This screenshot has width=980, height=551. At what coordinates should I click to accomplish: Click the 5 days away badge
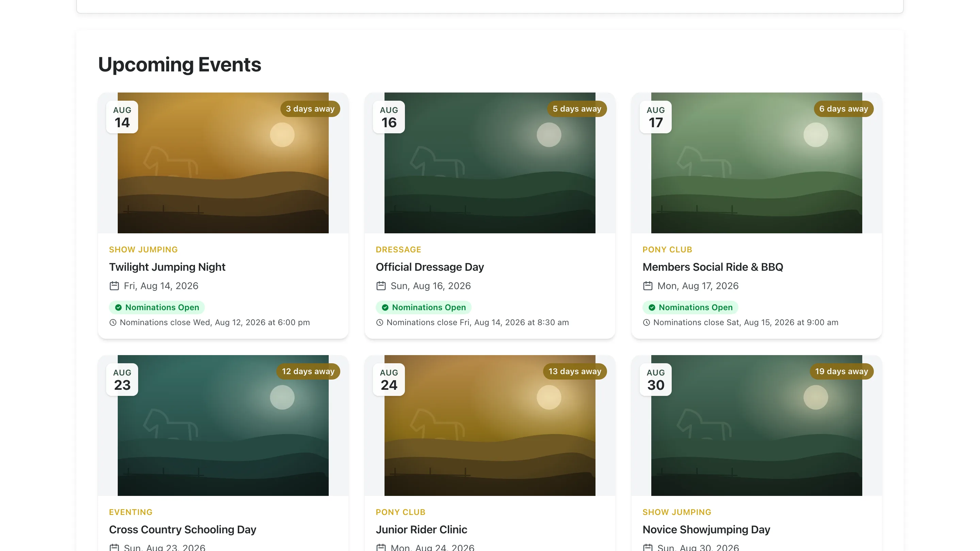(x=577, y=109)
